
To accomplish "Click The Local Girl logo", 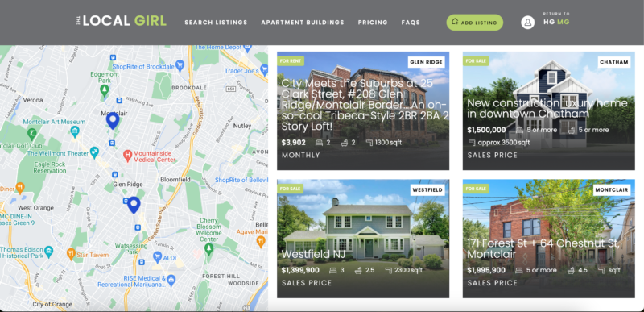I will pyautogui.click(x=122, y=21).
